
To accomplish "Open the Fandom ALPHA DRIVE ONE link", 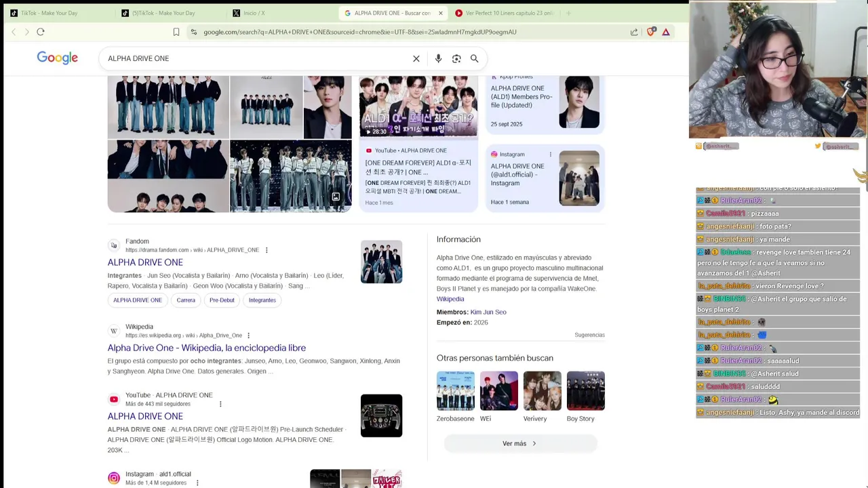I will [145, 262].
